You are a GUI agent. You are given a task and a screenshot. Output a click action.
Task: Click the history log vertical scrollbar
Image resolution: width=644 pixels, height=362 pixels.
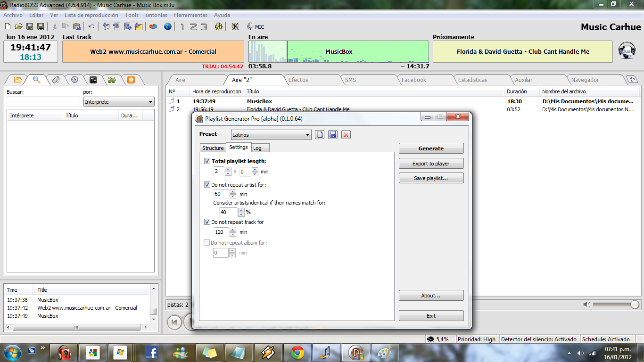[x=153, y=311]
